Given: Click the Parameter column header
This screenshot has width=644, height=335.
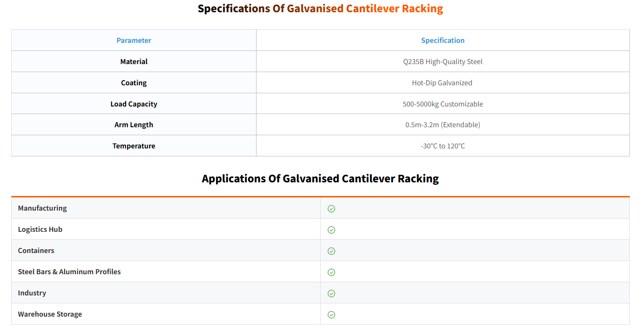Looking at the screenshot, I should (134, 41).
